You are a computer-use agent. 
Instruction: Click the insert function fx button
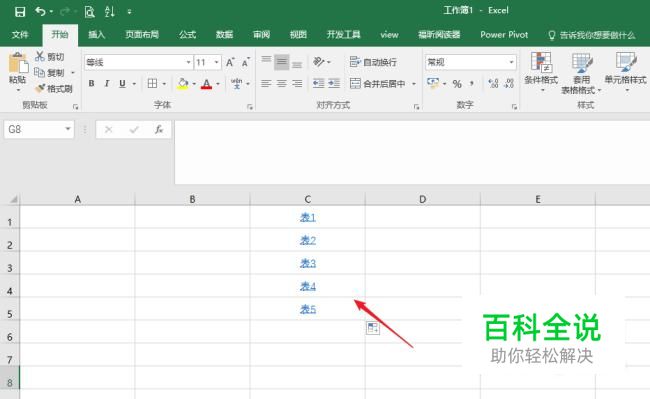(x=159, y=130)
